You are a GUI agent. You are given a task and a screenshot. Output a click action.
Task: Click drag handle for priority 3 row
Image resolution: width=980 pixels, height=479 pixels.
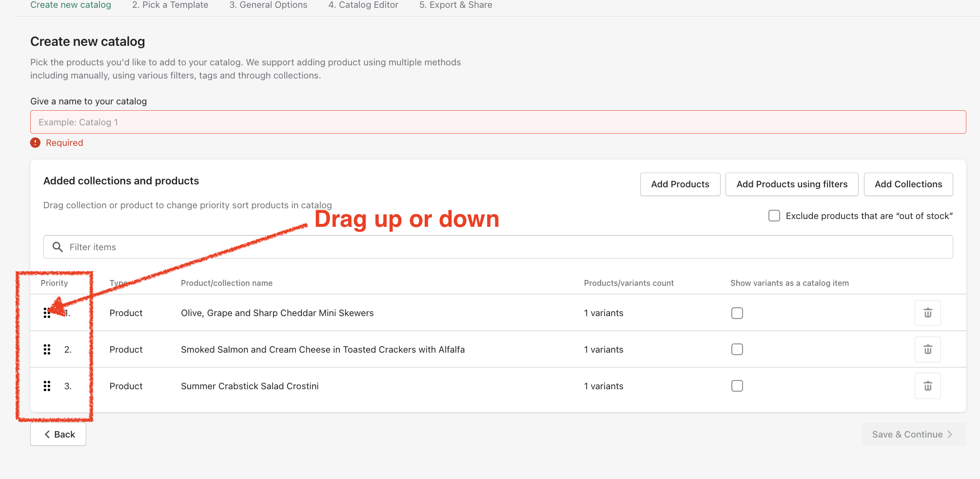(x=47, y=386)
